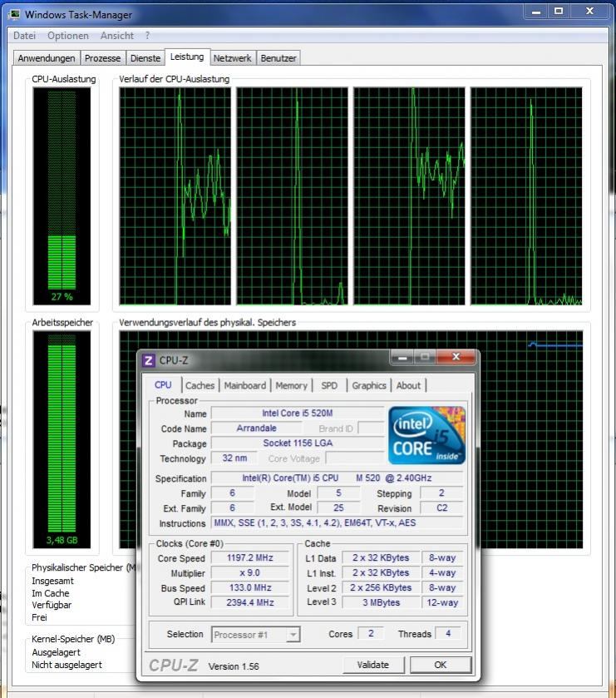The image size is (616, 698).
Task: Click the CPU-Auslastung 27 % meter
Action: [x=62, y=196]
